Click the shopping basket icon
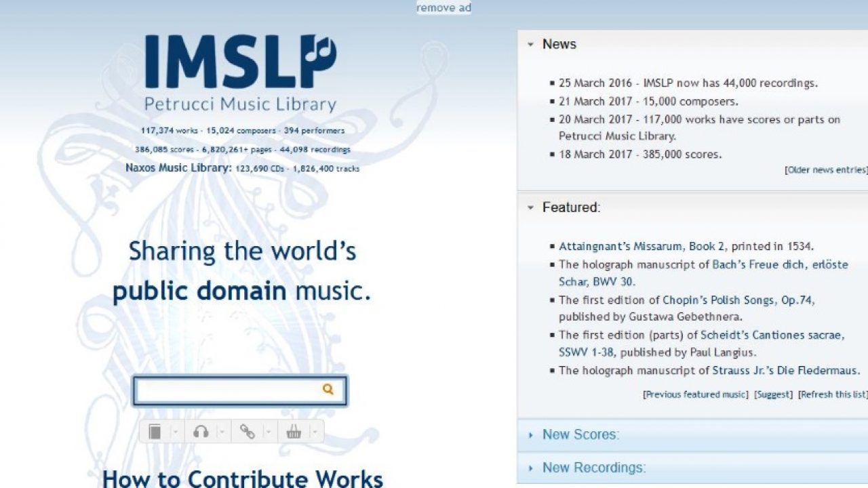The height and width of the screenshot is (488, 868). 294,432
